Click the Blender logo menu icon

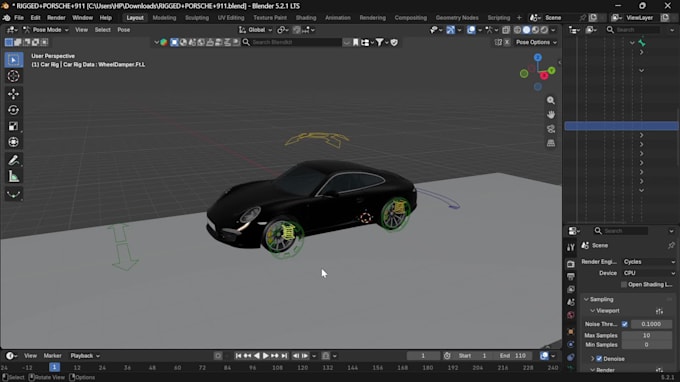(7, 18)
